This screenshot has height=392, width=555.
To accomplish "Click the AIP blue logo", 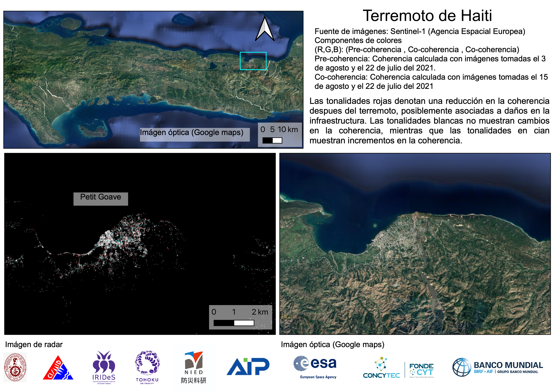I will (248, 366).
